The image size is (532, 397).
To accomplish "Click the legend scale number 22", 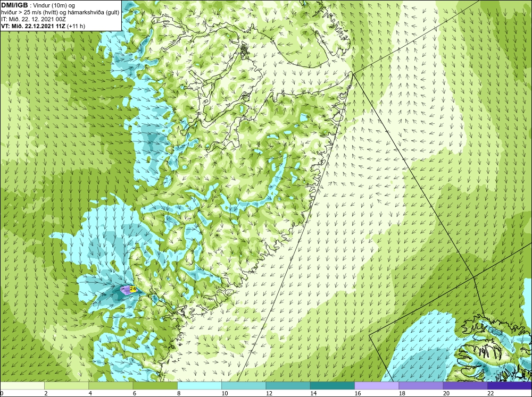I will (x=491, y=393).
